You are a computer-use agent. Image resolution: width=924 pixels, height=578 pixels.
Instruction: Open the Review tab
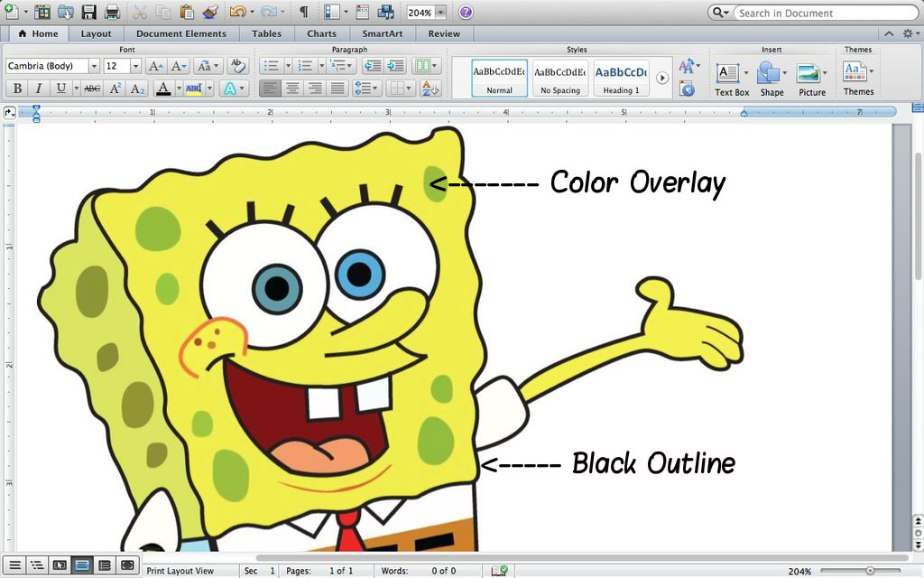[x=444, y=33]
